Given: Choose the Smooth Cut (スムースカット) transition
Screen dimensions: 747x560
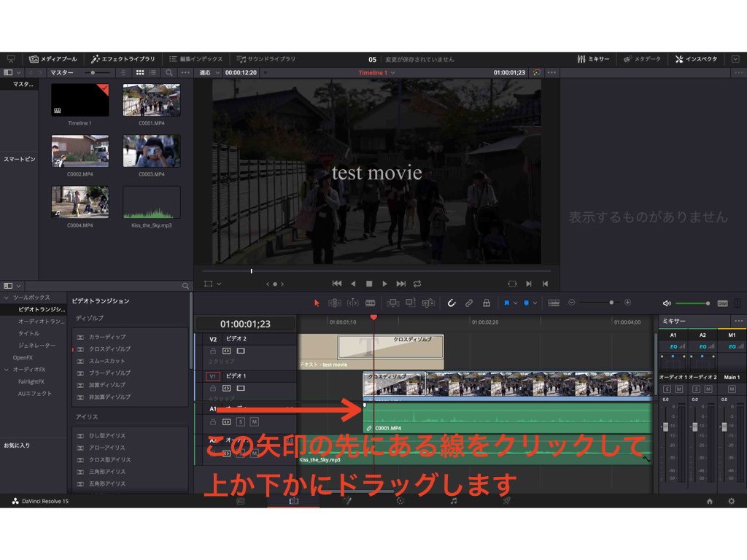Looking at the screenshot, I should coord(107,361).
